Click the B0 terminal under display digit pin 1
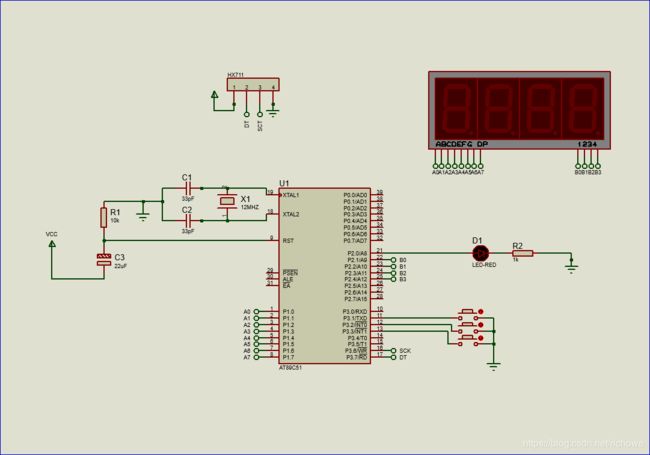 tap(578, 166)
